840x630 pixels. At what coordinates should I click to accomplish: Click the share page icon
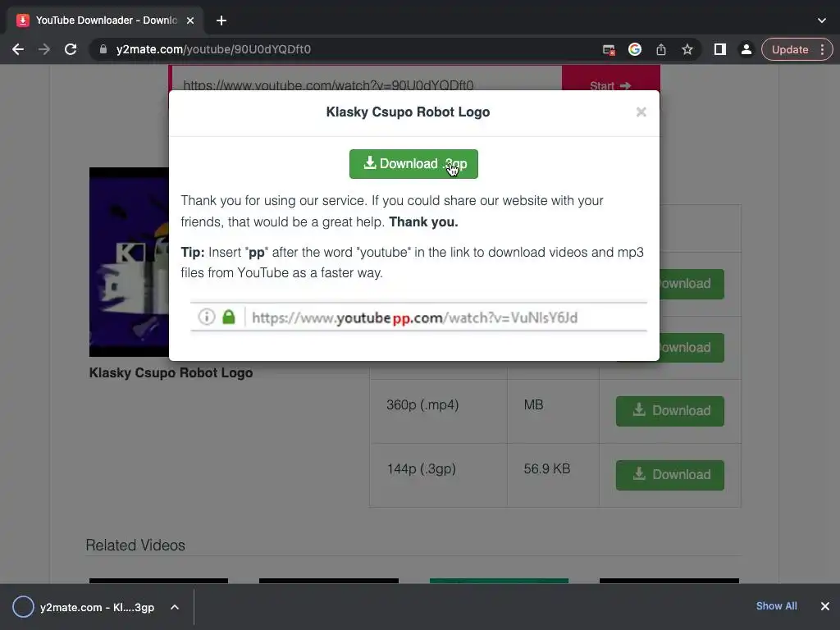pos(661,49)
